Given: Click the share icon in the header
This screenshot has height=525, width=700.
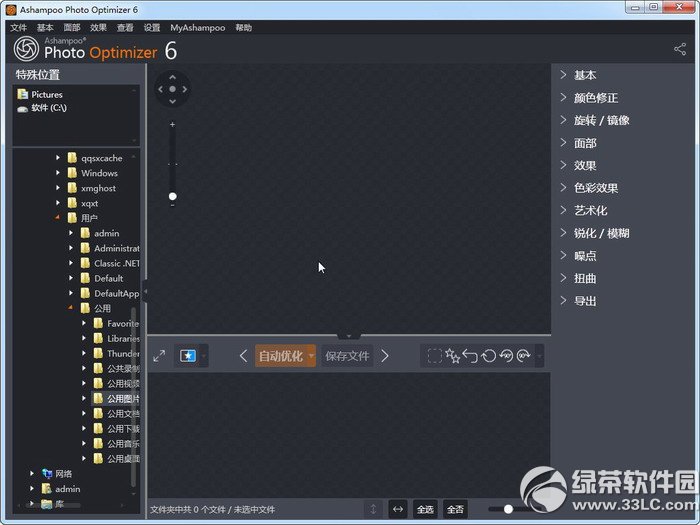Looking at the screenshot, I should (x=680, y=49).
